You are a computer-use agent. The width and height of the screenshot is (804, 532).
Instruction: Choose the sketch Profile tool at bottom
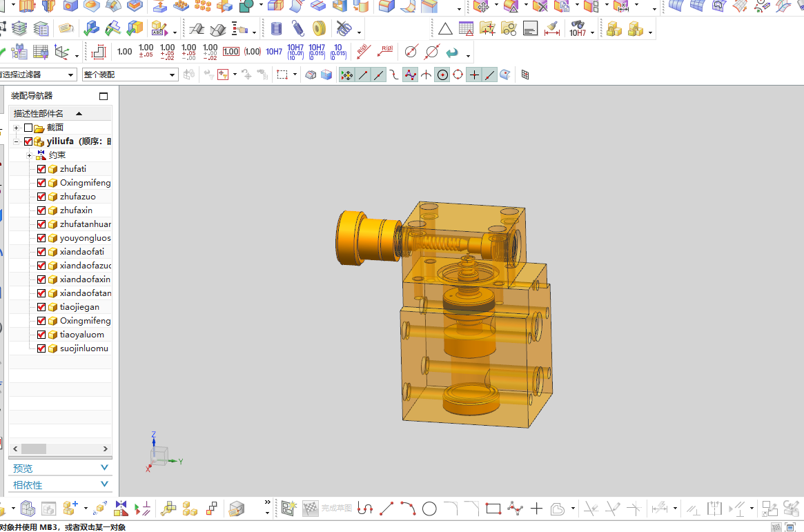(365, 509)
